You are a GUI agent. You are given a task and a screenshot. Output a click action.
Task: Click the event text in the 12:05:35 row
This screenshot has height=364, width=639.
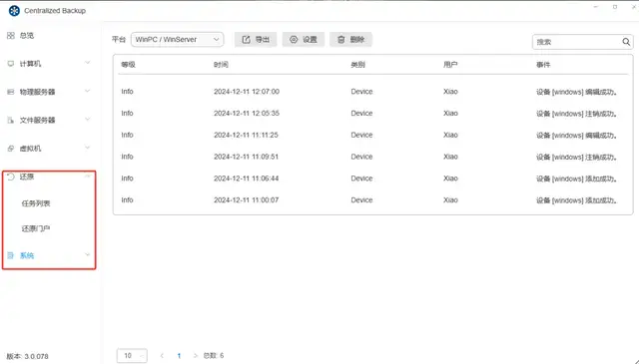point(577,114)
